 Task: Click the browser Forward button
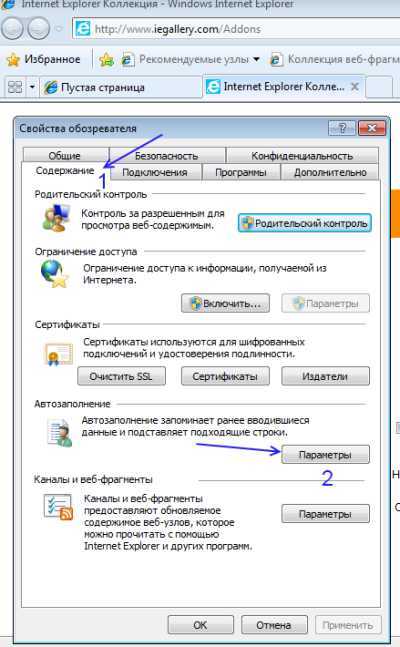tap(38, 28)
